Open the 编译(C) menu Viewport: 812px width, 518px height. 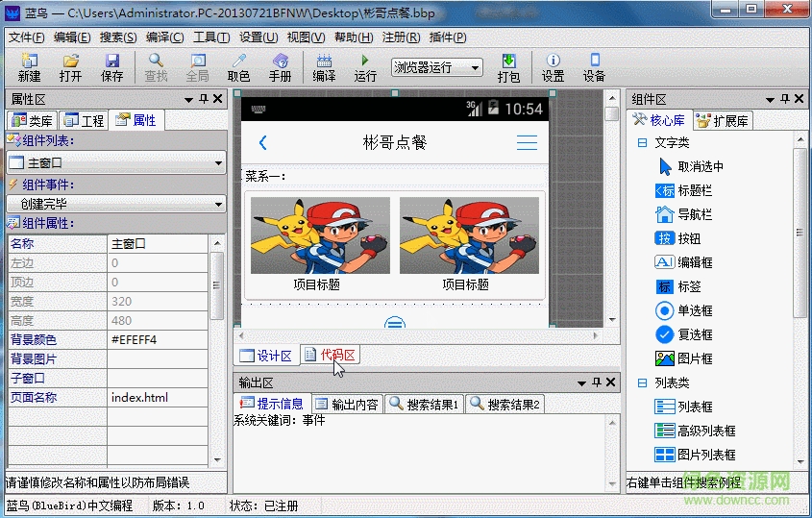click(164, 37)
